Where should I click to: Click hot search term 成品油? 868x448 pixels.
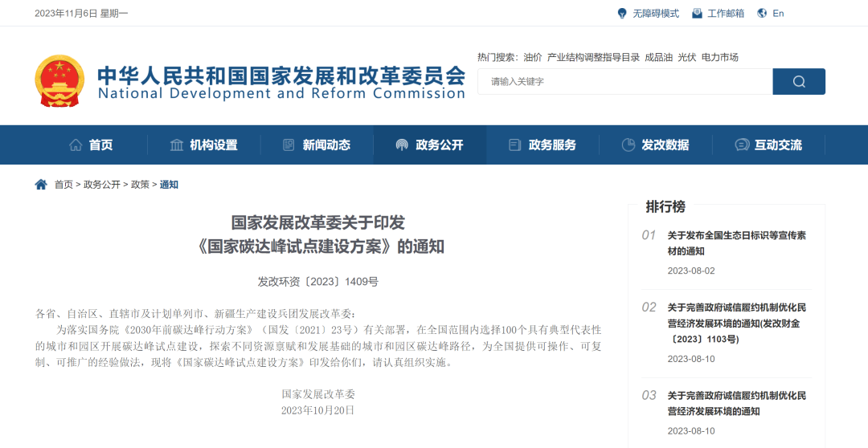(659, 57)
